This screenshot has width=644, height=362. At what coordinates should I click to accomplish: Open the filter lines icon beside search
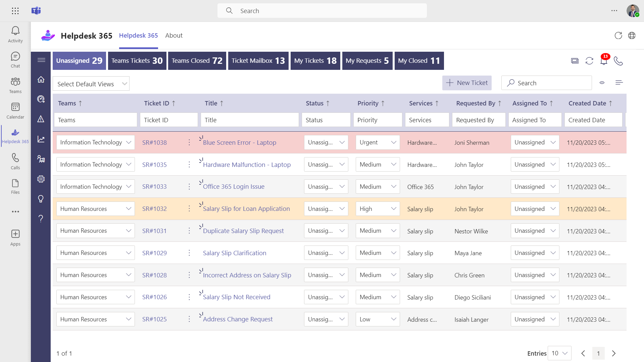(619, 83)
